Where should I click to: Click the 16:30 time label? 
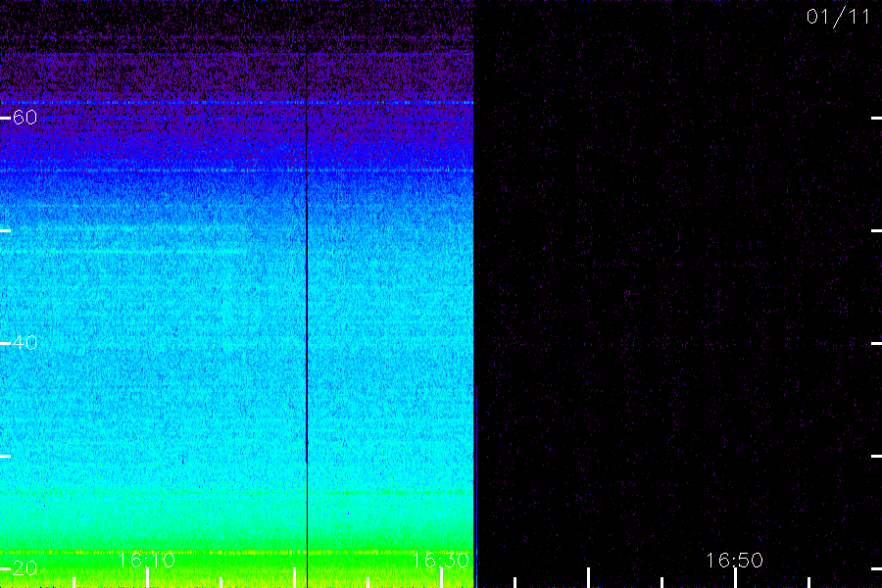click(x=441, y=560)
